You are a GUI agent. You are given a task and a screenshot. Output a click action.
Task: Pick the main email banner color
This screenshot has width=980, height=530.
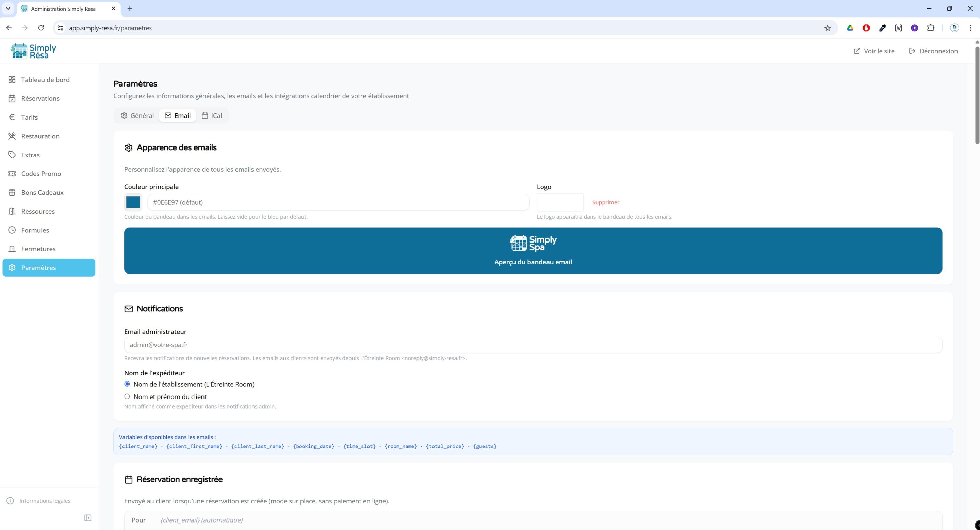pyautogui.click(x=132, y=202)
